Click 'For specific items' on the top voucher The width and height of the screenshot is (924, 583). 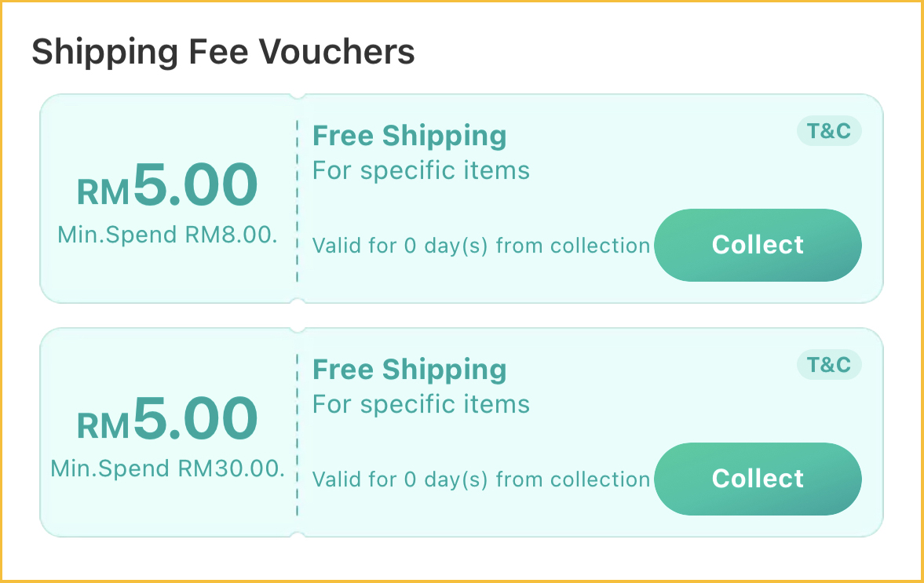pos(421,170)
